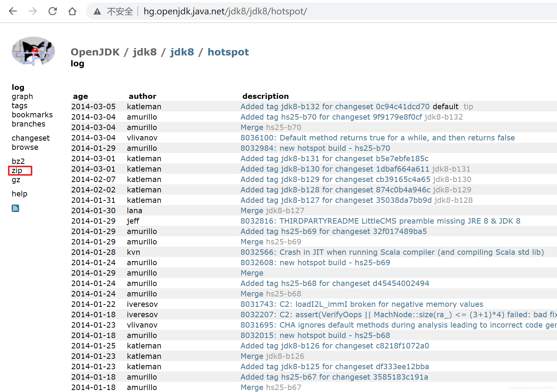This screenshot has width=557, height=392.
Task: Open the graph view in sidebar
Action: (x=22, y=96)
